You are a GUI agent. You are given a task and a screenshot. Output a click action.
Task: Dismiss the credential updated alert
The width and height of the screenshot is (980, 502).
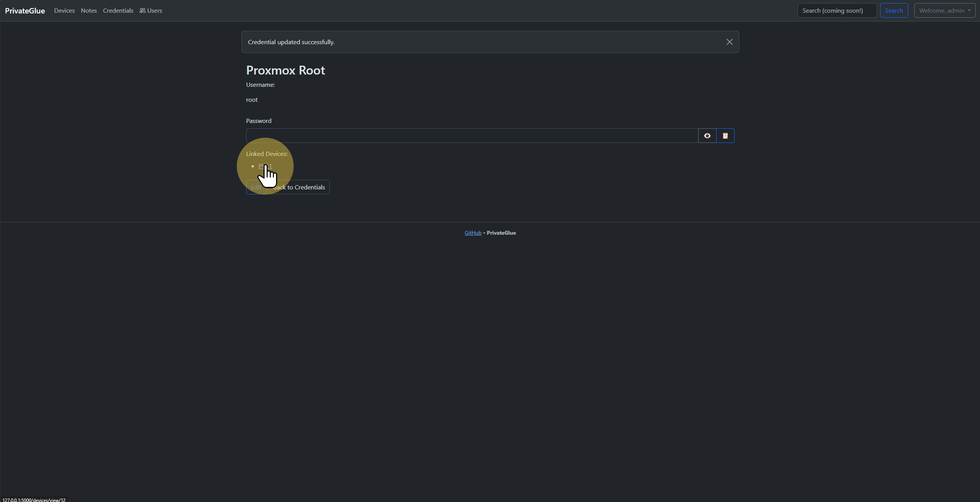click(729, 42)
